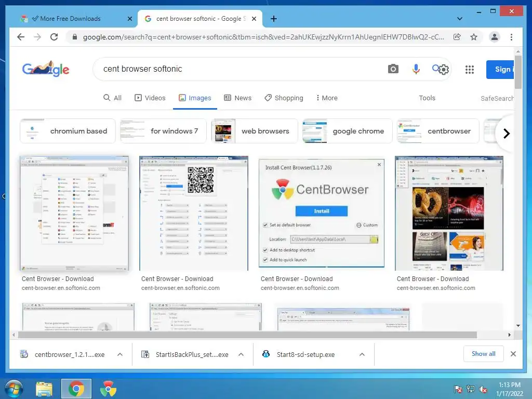Click the vertical scrollbar down arrow
This screenshot has height=399, width=532.
[x=518, y=326]
